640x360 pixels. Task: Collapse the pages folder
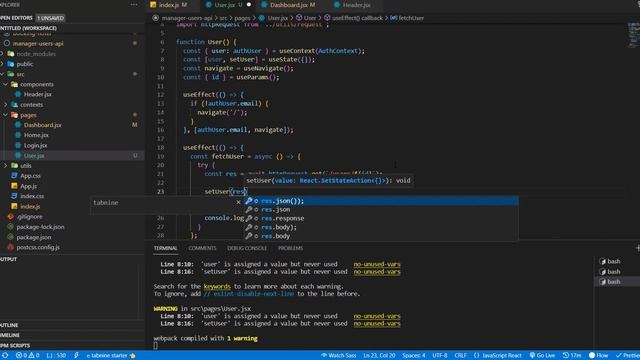click(x=28, y=115)
